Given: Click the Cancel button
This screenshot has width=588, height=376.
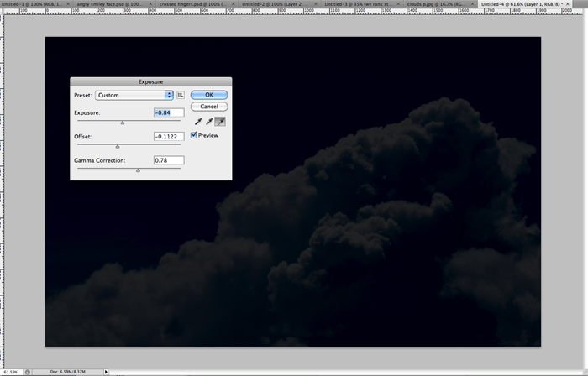Looking at the screenshot, I should pyautogui.click(x=209, y=107).
